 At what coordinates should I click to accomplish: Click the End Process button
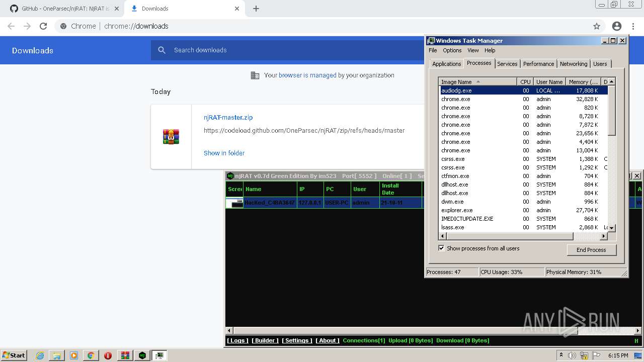(x=591, y=249)
